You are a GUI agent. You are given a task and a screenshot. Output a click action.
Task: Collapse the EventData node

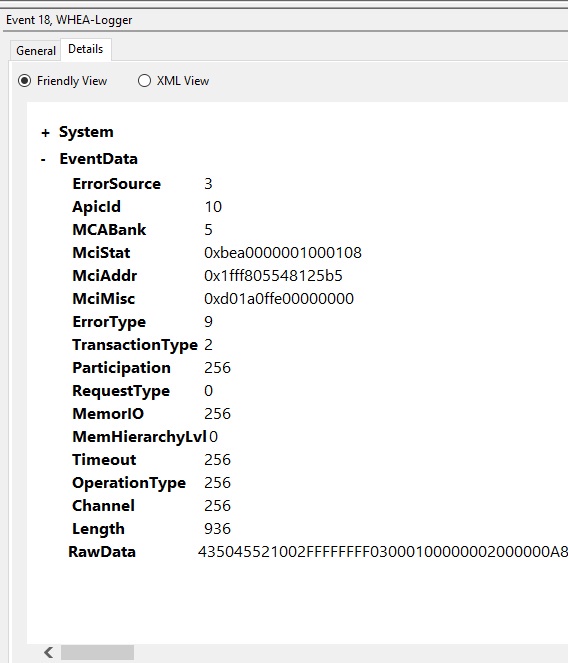coord(43,160)
